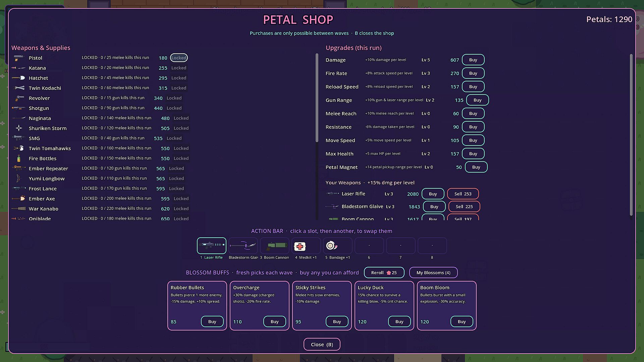The image size is (644, 362).
Task: Click the Lucky Duck card title
Action: [371, 288]
